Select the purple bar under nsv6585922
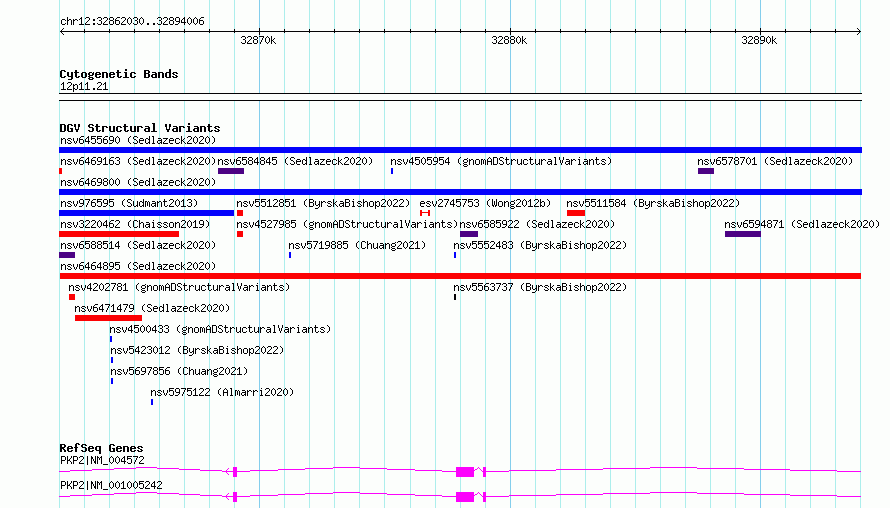This screenshot has width=890, height=508. (469, 234)
